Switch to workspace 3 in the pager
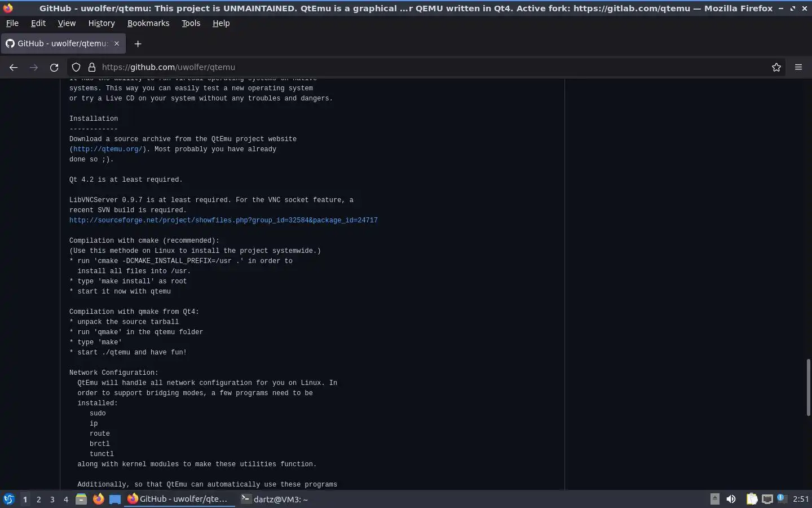Image resolution: width=812 pixels, height=508 pixels. 52,499
